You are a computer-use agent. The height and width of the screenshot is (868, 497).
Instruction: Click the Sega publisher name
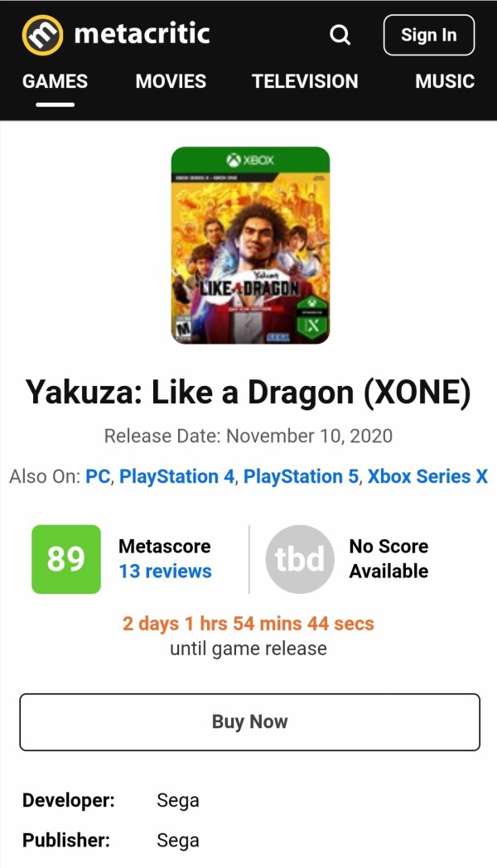178,841
